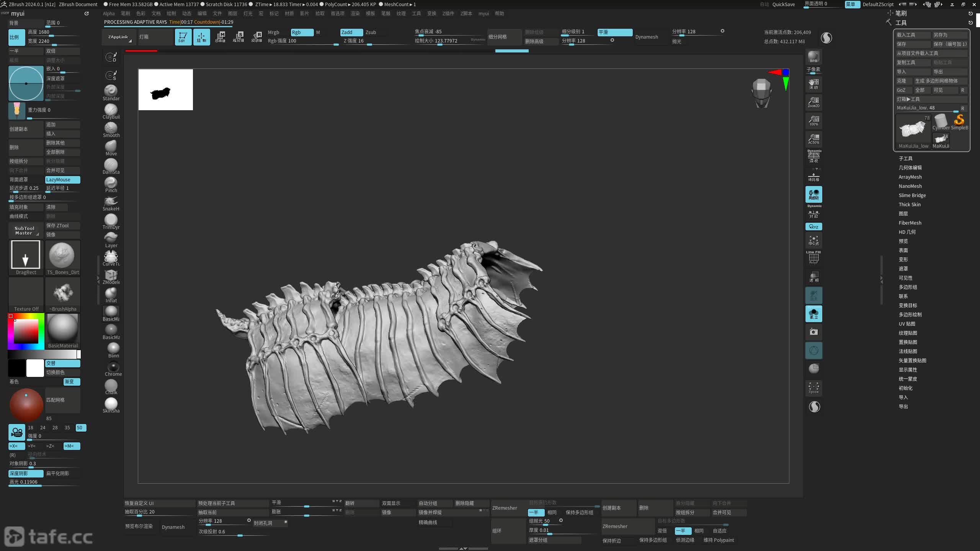Select the ClayBuildup brush icon

(x=111, y=110)
